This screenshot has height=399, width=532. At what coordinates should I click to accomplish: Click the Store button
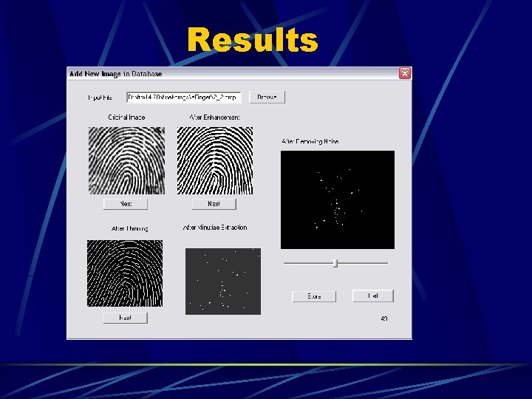coord(314,296)
